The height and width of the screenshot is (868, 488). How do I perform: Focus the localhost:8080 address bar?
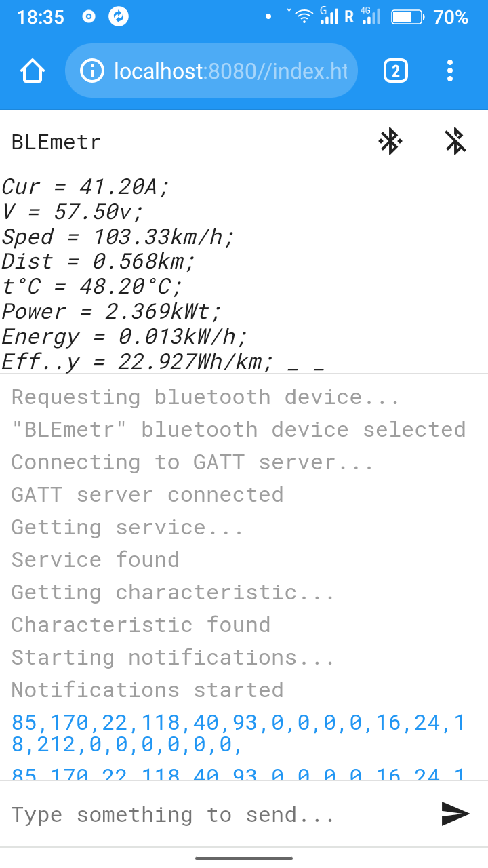(x=230, y=71)
